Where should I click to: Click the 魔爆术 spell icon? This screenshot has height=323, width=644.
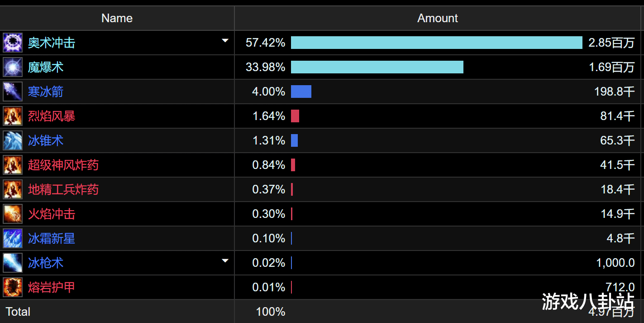[13, 67]
